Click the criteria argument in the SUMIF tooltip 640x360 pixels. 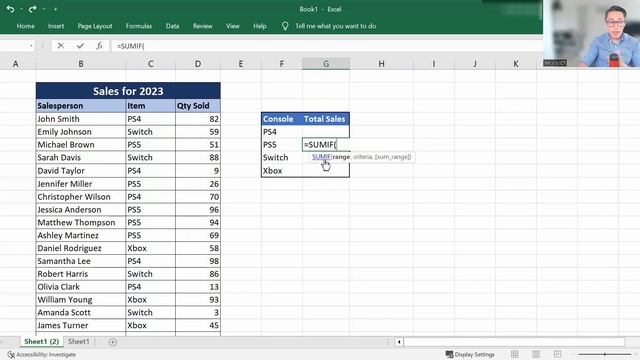tap(362, 157)
